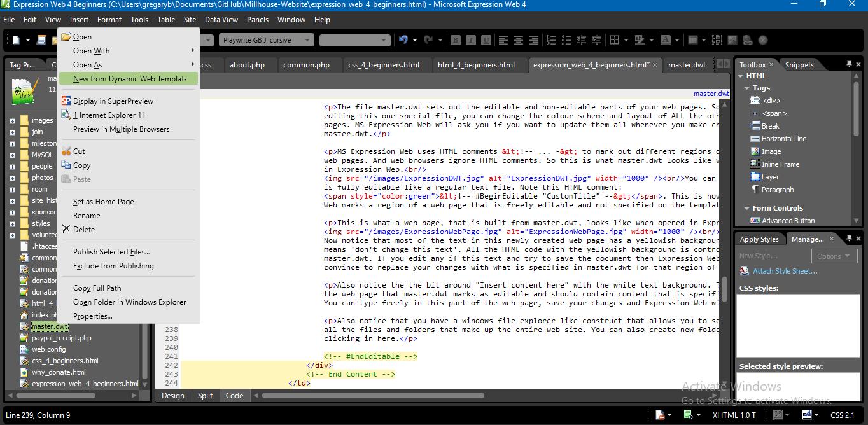Switch to html_4_beginners.html tab
This screenshot has height=425, width=868.
(476, 65)
